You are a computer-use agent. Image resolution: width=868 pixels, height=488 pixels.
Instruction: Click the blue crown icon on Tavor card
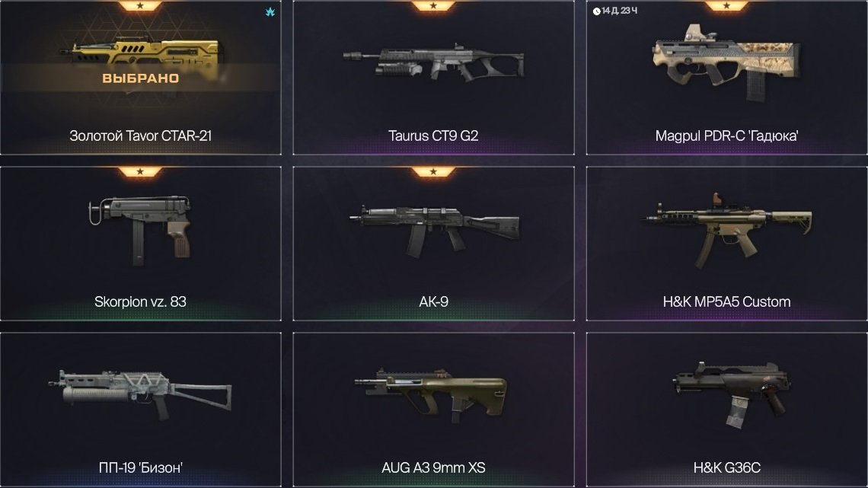tap(270, 11)
